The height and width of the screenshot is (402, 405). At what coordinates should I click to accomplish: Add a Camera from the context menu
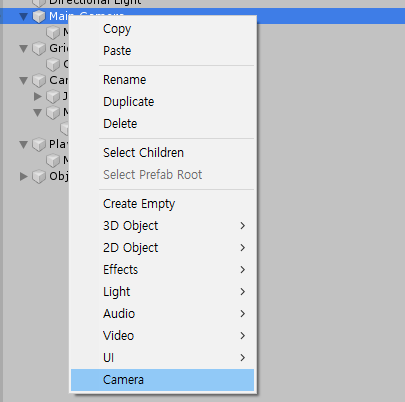pyautogui.click(x=162, y=380)
